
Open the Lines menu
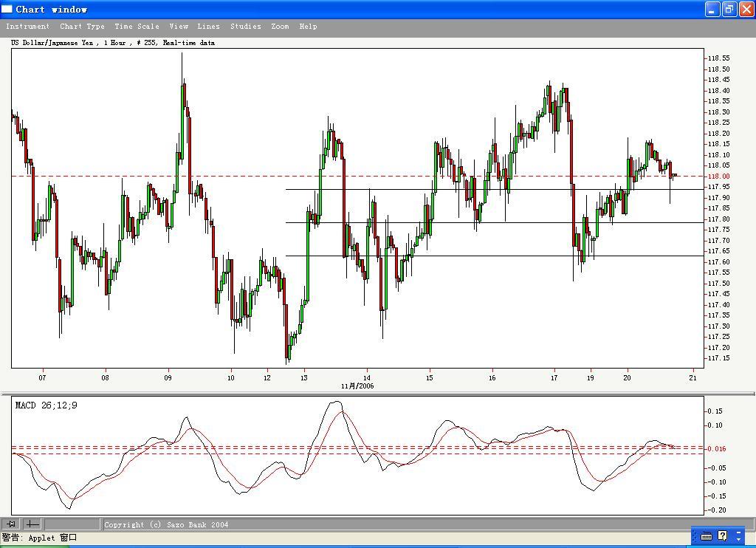pos(208,27)
